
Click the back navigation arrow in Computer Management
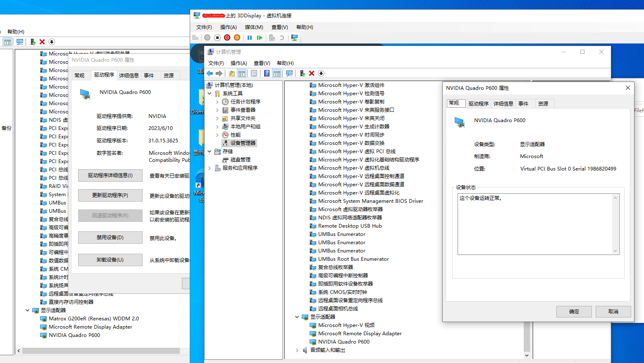[x=210, y=73]
